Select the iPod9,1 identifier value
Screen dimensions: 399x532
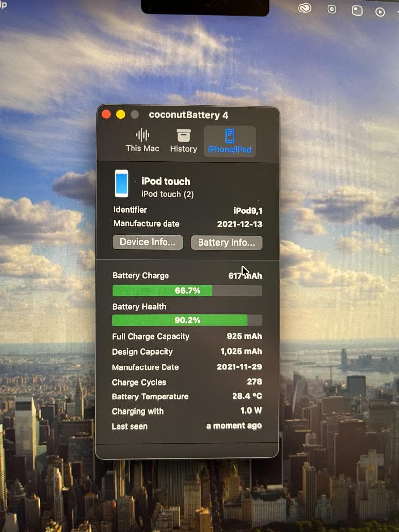coord(248,209)
